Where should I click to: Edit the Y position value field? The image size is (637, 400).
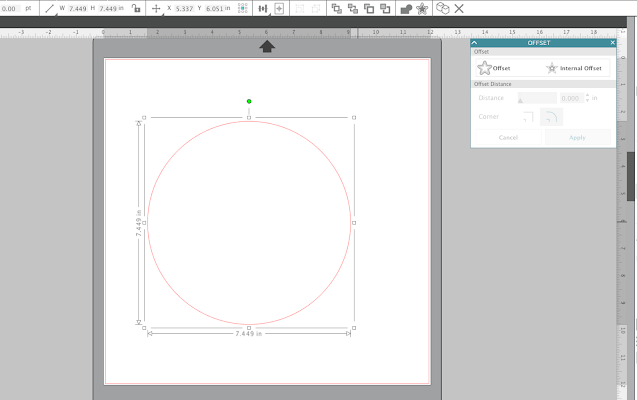tap(214, 9)
